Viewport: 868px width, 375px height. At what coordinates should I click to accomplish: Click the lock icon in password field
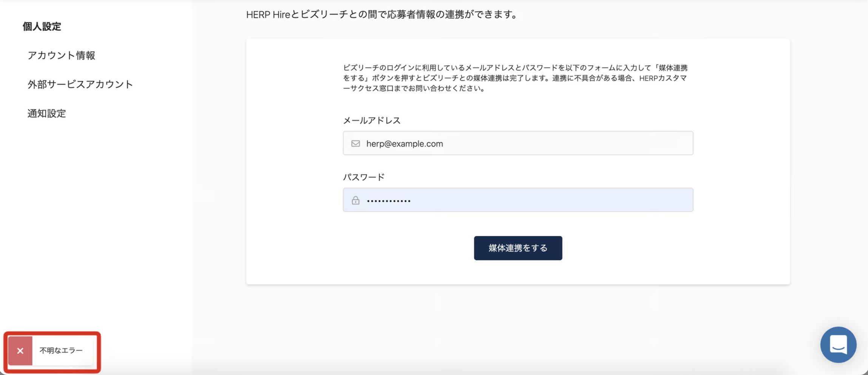click(355, 200)
